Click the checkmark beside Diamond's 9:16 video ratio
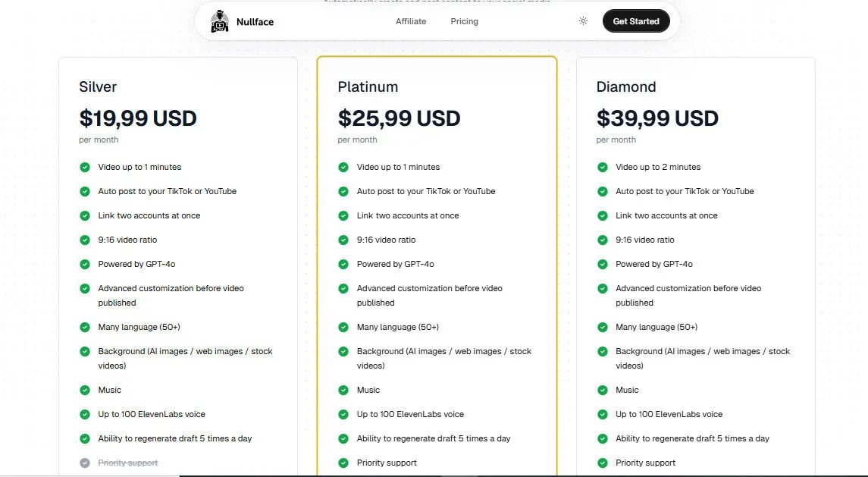868x477 pixels. [x=602, y=240]
